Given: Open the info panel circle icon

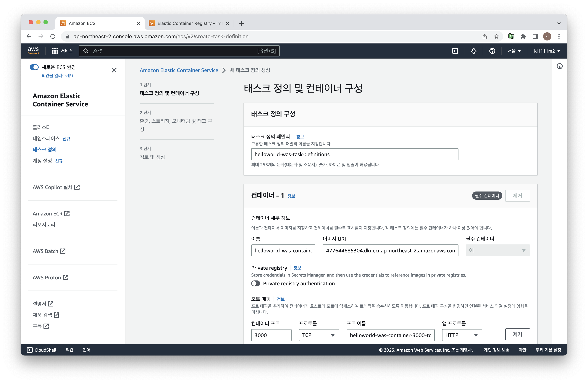Looking at the screenshot, I should click(560, 66).
